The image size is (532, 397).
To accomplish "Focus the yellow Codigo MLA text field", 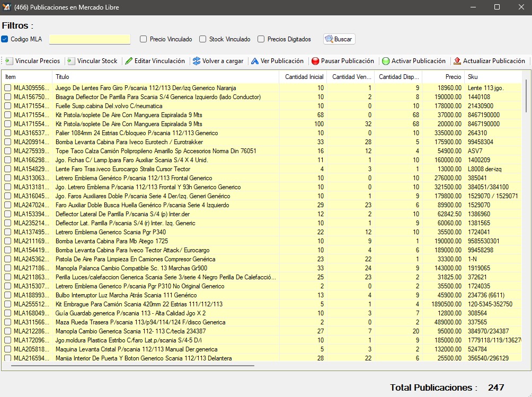I will (x=90, y=39).
